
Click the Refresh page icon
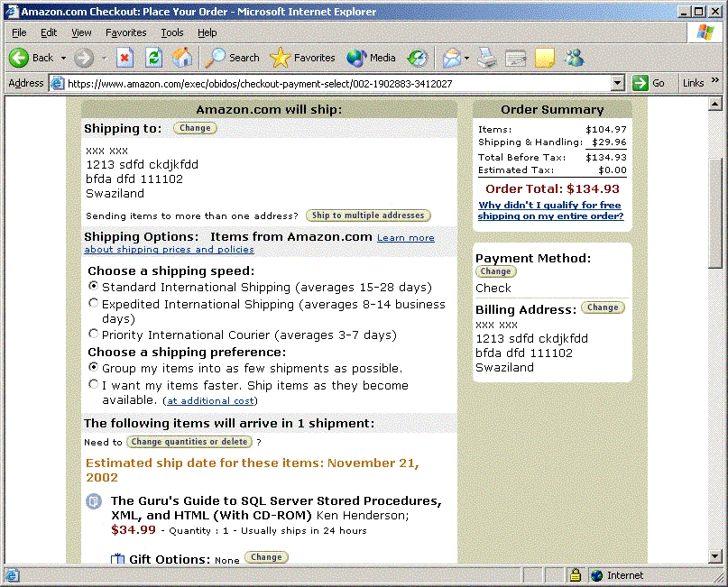point(153,58)
